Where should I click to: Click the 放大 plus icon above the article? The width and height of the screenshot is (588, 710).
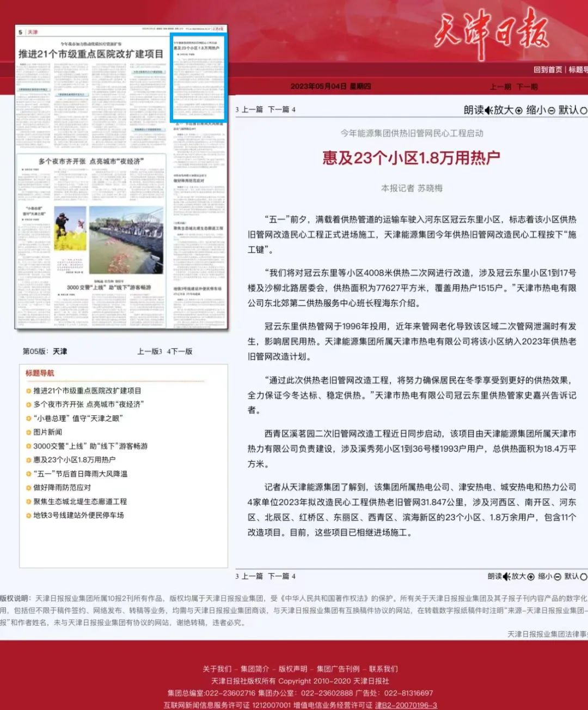[x=518, y=110]
